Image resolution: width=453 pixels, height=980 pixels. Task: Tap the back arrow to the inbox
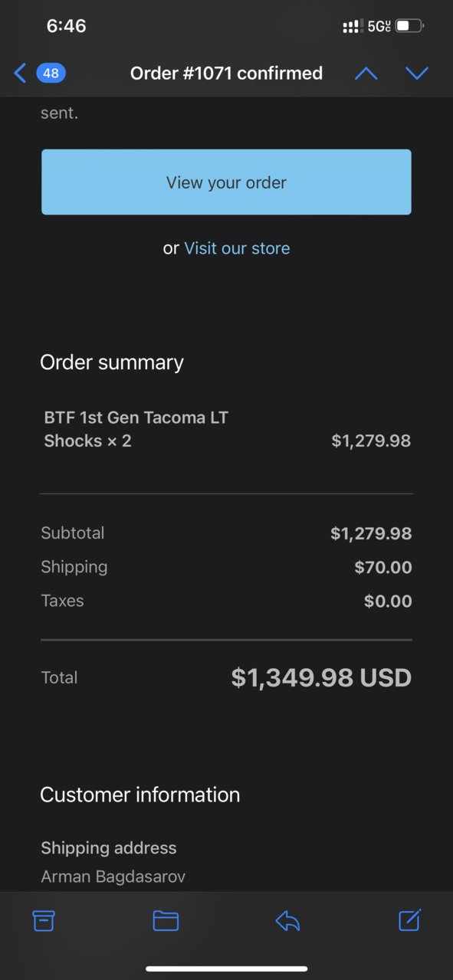coord(21,74)
